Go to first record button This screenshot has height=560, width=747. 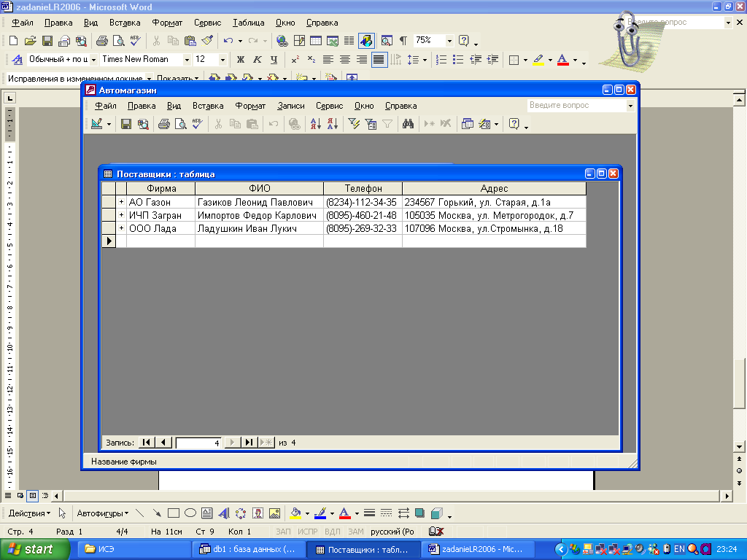[x=146, y=443]
